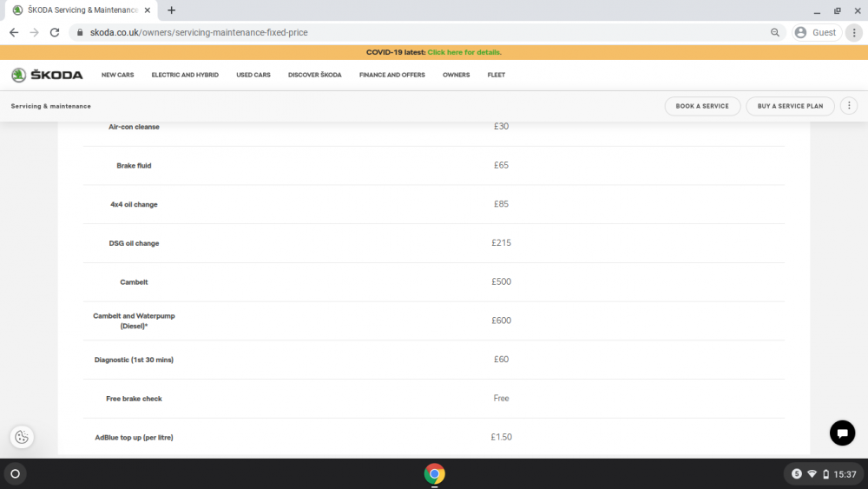Open the Used Cars menu
Image resolution: width=868 pixels, height=489 pixels.
coord(253,75)
